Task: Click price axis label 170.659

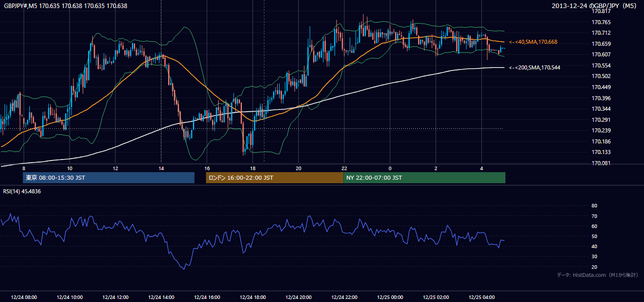Action: click(x=601, y=44)
